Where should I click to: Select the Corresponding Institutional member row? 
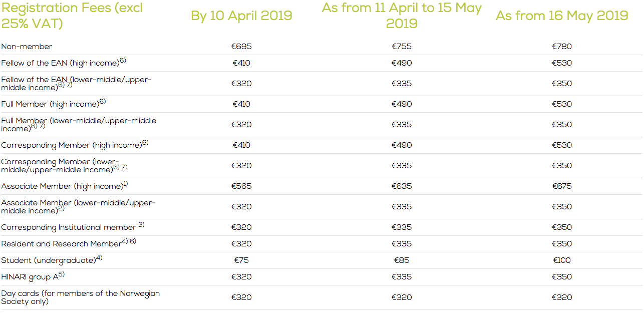click(321, 227)
